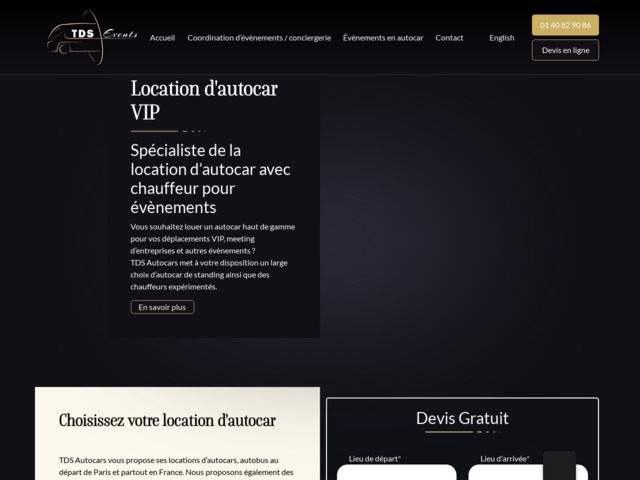Click the En savoir plus button

(162, 307)
